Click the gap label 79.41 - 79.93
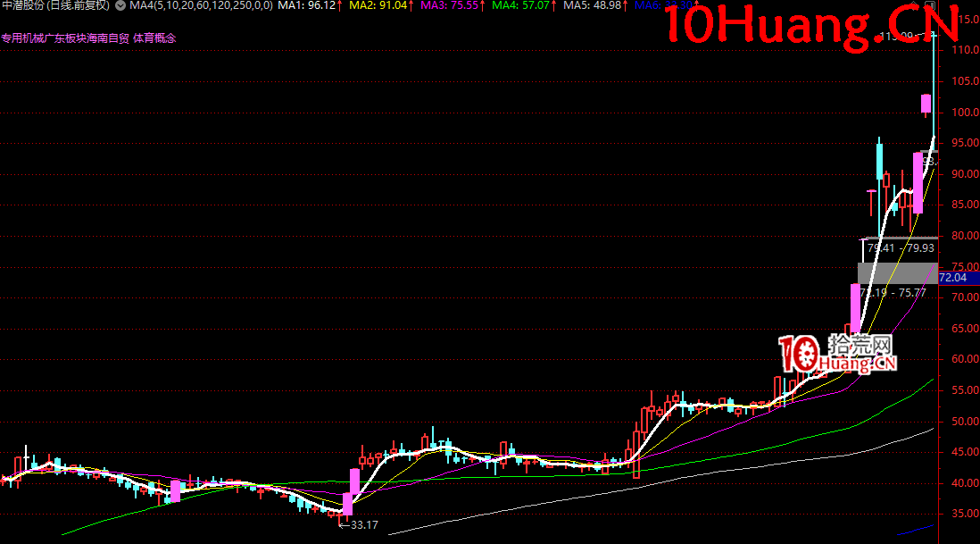Viewport: 980px width, 544px height. coord(901,248)
